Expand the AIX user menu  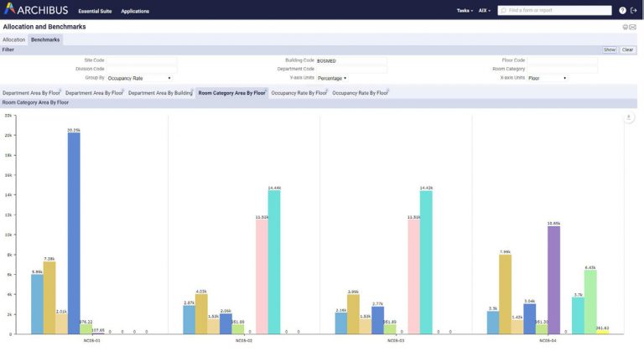[485, 11]
